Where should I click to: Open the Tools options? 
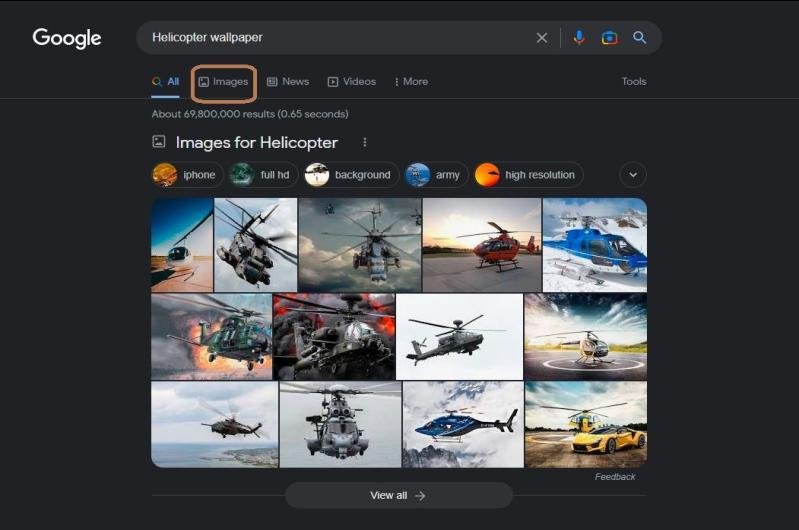coord(634,82)
